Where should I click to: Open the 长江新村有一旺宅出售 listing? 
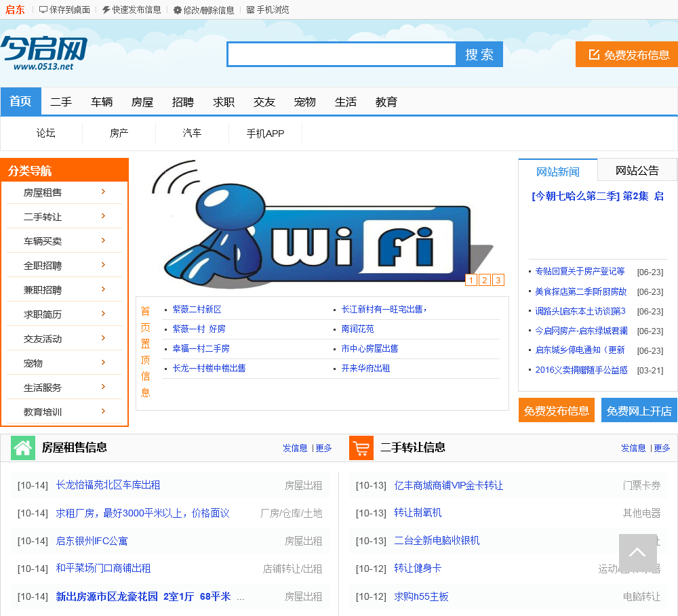[x=384, y=310]
